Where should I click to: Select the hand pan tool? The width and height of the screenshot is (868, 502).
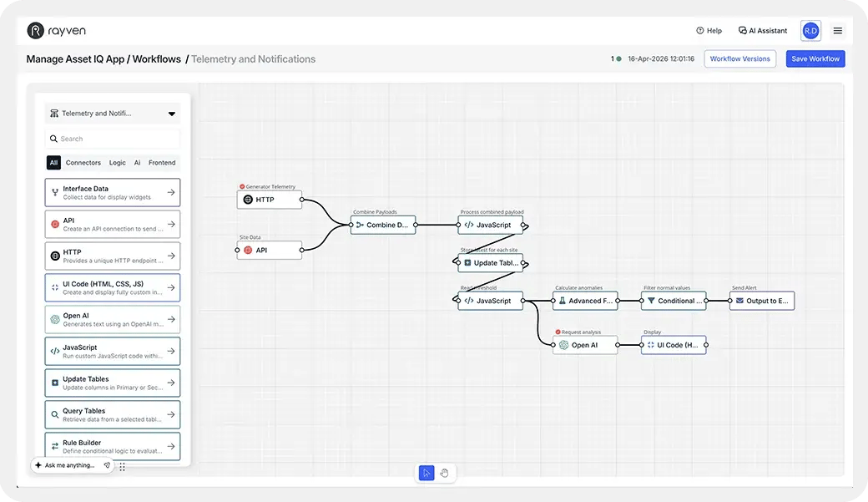coord(445,472)
